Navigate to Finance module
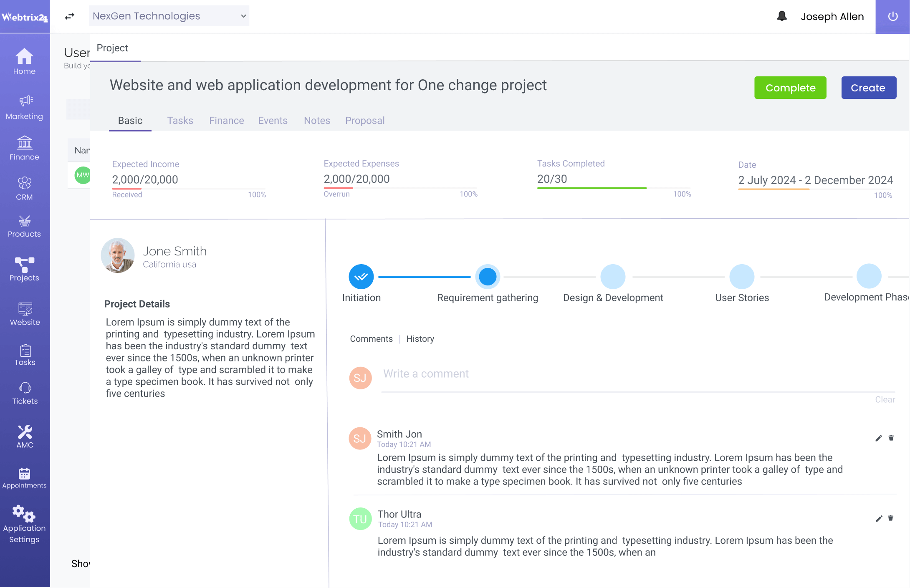The height and width of the screenshot is (588, 910). point(25,149)
